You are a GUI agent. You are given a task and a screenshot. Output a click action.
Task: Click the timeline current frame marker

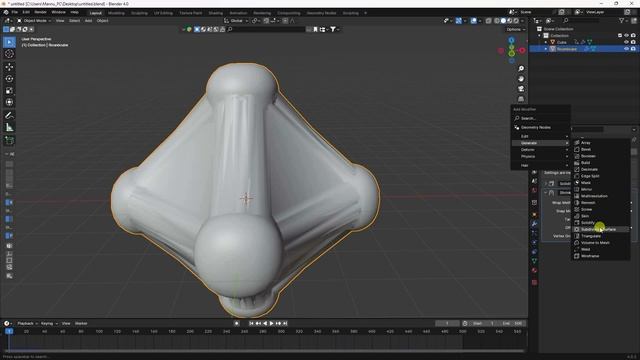(9, 331)
